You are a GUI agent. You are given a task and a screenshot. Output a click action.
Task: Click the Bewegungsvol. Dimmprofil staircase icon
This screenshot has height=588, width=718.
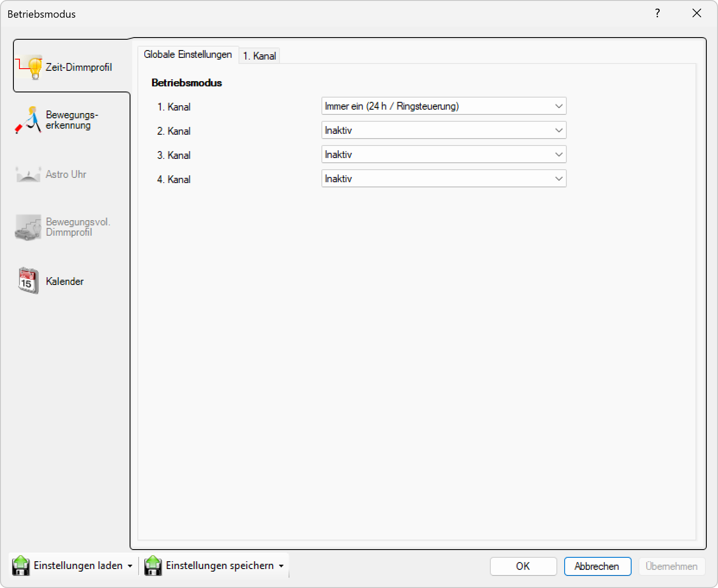tap(29, 227)
